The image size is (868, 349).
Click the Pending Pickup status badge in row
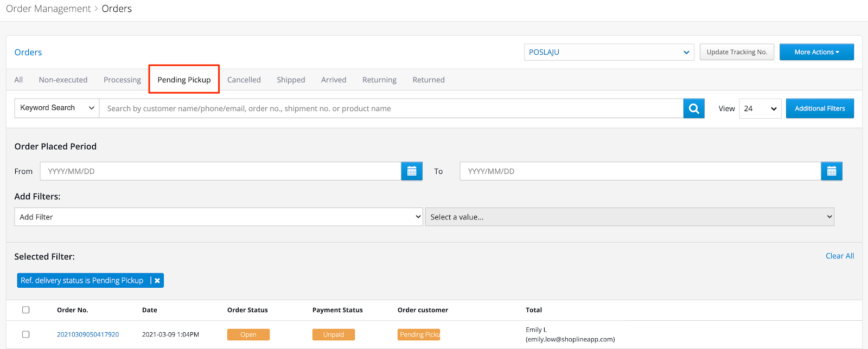pos(419,334)
